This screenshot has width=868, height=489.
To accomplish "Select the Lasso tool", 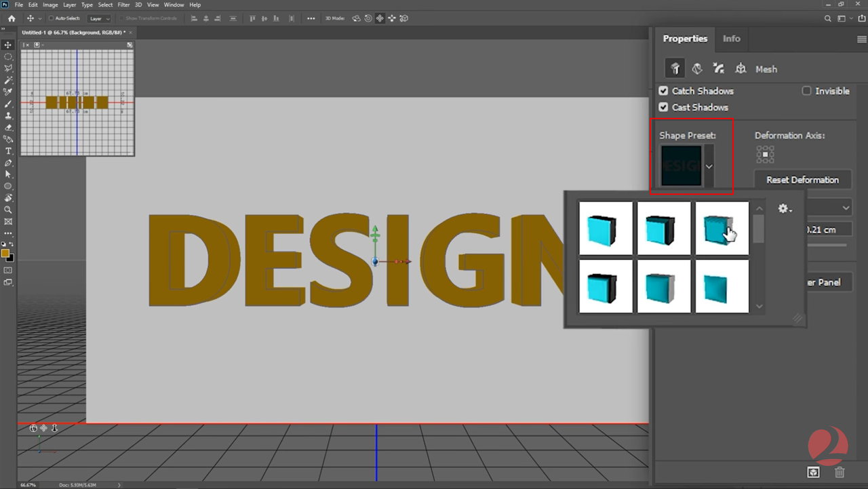I will tap(8, 69).
